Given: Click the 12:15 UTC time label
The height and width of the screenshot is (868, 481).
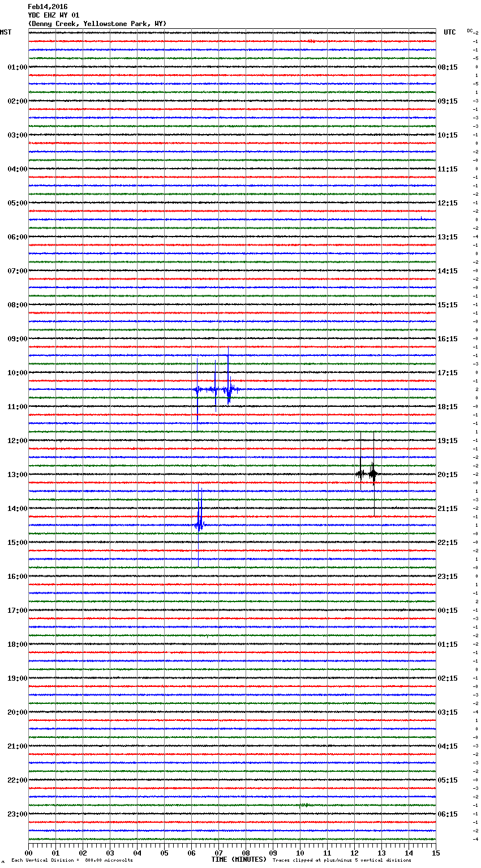Looking at the screenshot, I should 448,203.
